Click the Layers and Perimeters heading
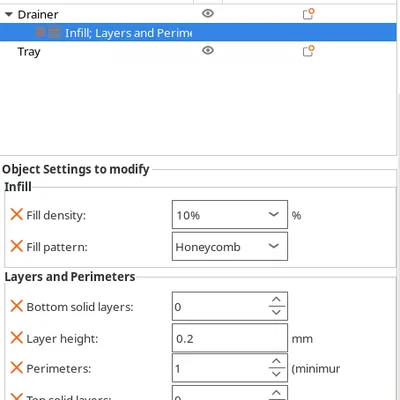 coord(70,277)
